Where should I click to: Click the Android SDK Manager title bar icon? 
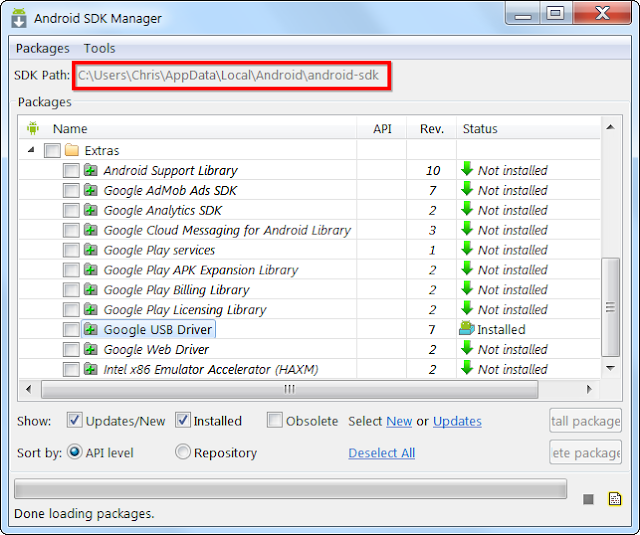pyautogui.click(x=18, y=18)
